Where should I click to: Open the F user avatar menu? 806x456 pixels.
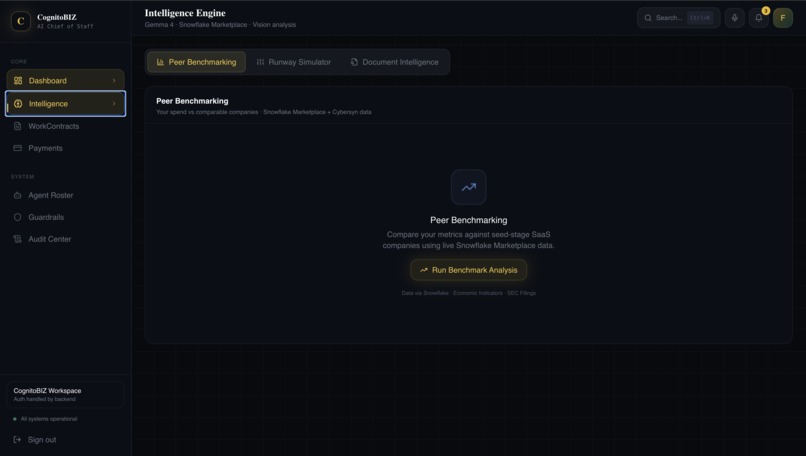tap(783, 17)
